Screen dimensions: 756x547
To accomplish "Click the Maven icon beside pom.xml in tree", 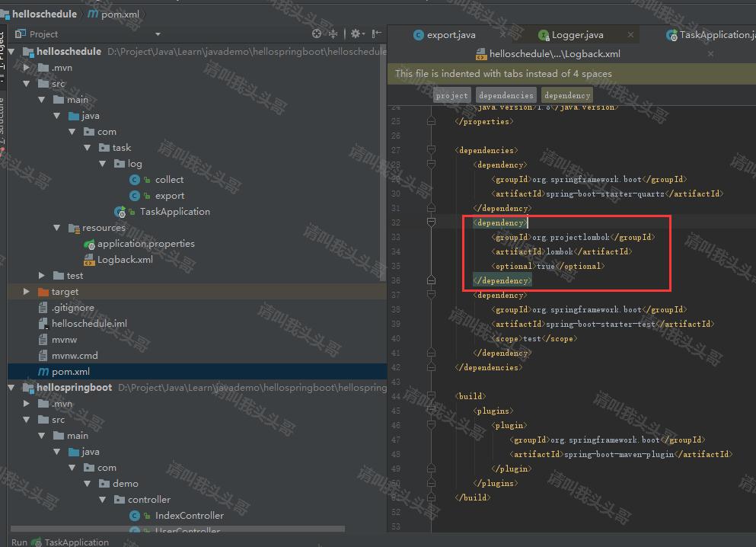I will (x=43, y=372).
